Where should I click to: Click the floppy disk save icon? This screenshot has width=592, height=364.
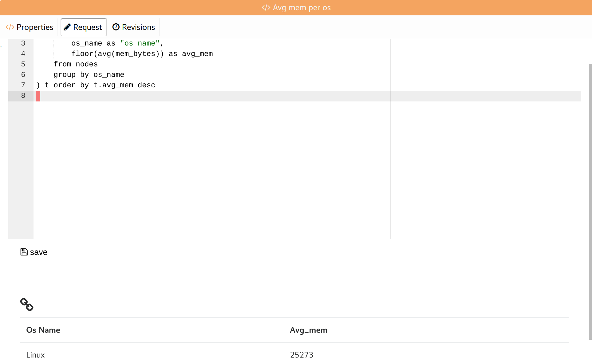click(24, 252)
